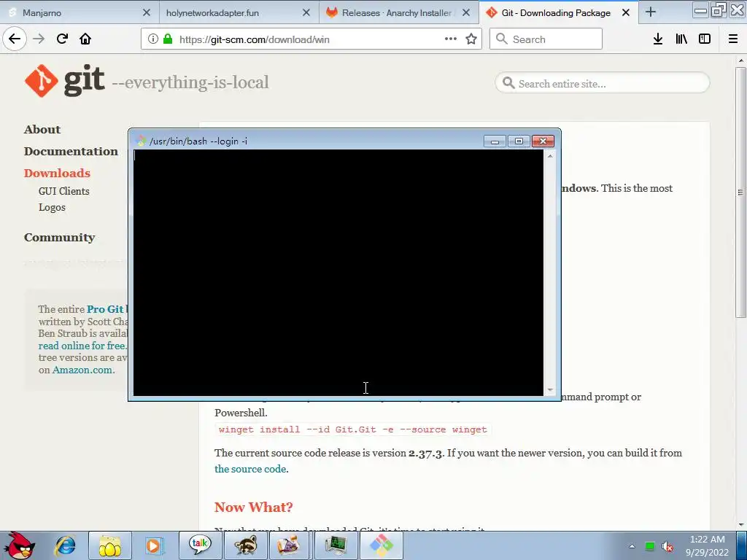Open the raccoon taskbar application
This screenshot has height=560, width=747.
[245, 545]
